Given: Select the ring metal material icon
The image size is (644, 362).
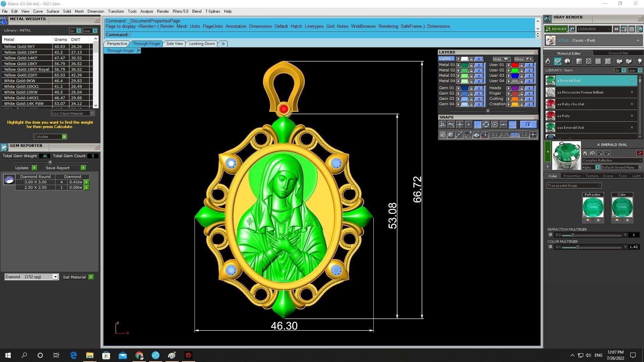Looking at the screenshot, I should 548,61.
